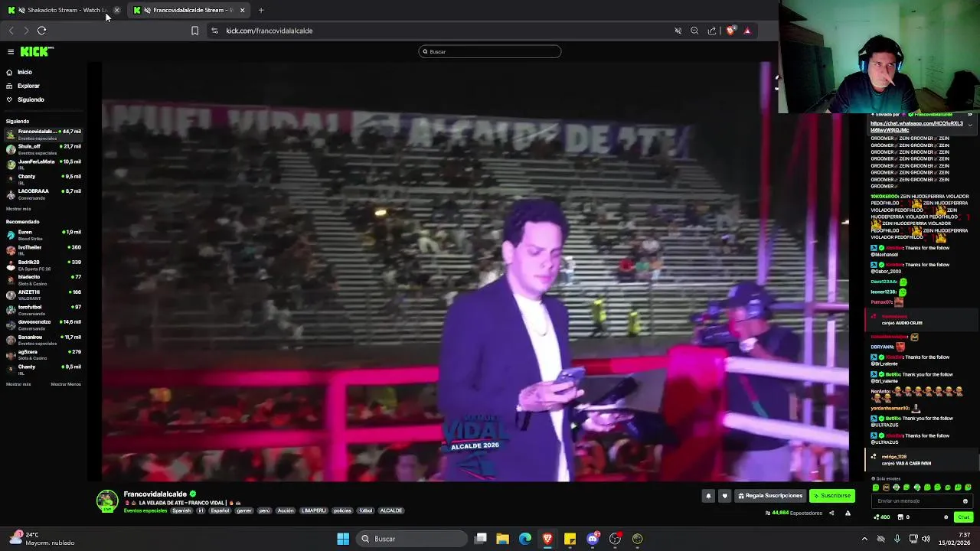980x551 pixels.
Task: Open torofutbol recommended channel
Action: click(44, 309)
